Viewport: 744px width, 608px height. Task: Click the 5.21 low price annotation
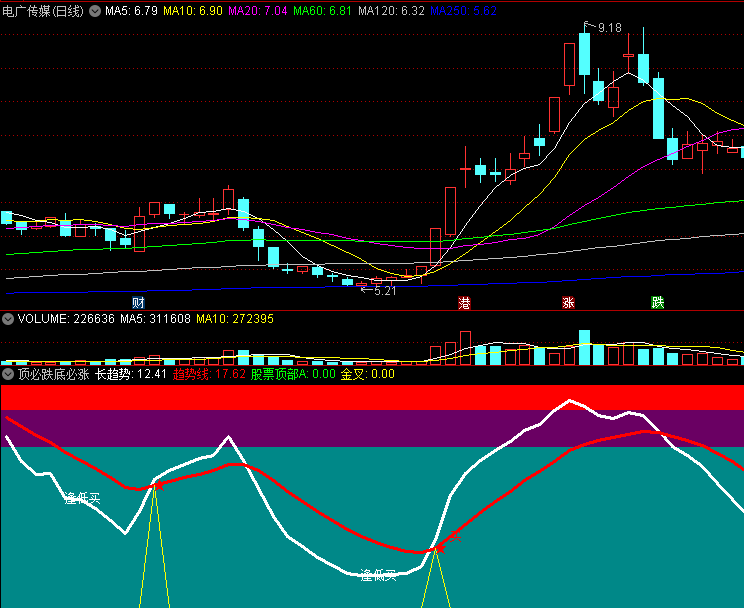pyautogui.click(x=385, y=291)
